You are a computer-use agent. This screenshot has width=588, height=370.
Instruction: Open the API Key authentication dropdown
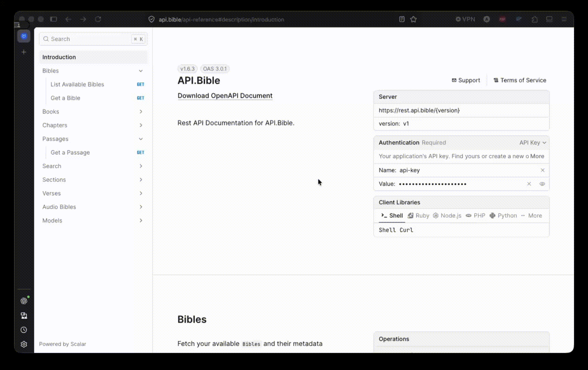tap(533, 143)
